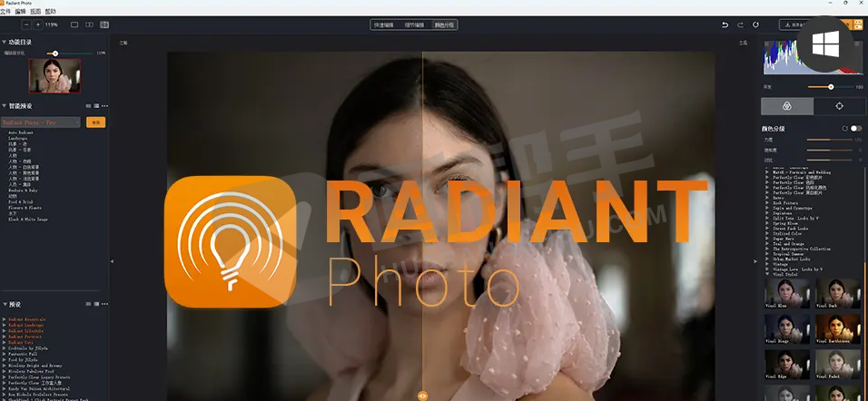Apply the Vinyl Dark look thumbnail
This screenshot has height=401, width=868.
click(837, 294)
